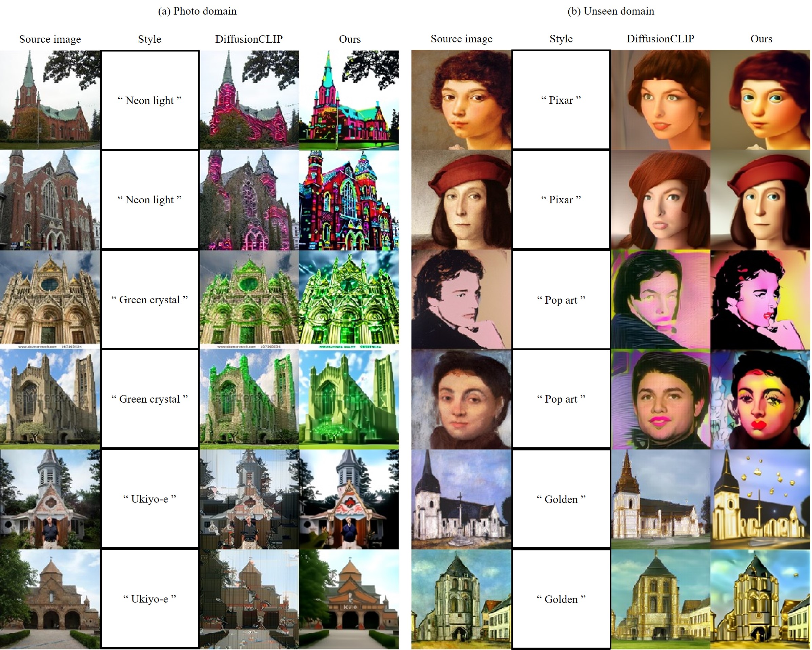
Task: Click the "(a) Photo domain" title
Action: pyautogui.click(x=197, y=11)
